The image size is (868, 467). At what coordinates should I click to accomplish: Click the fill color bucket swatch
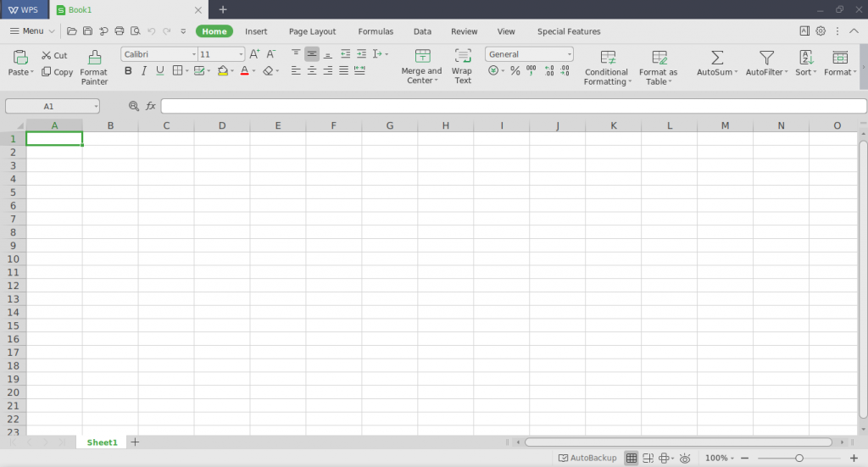223,70
